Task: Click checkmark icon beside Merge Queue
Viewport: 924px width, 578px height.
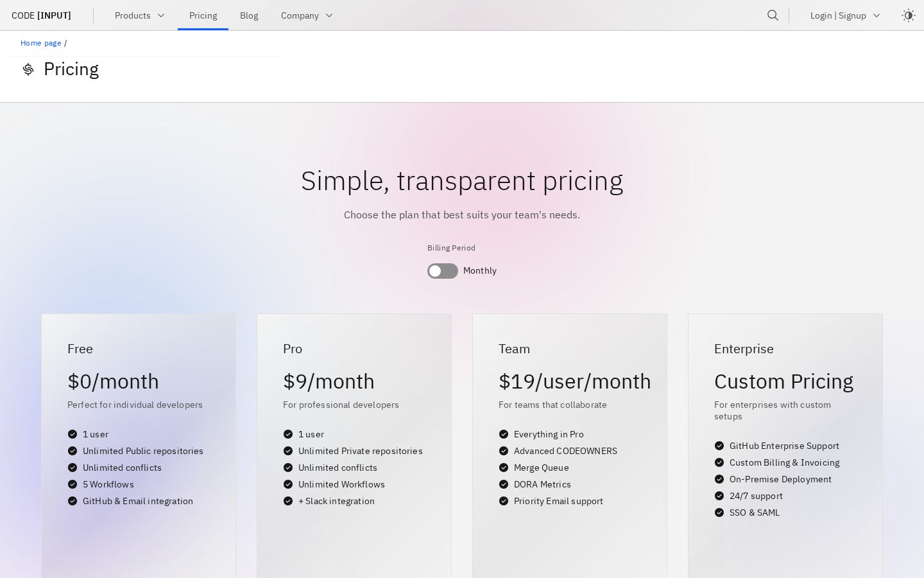Action: click(x=504, y=468)
